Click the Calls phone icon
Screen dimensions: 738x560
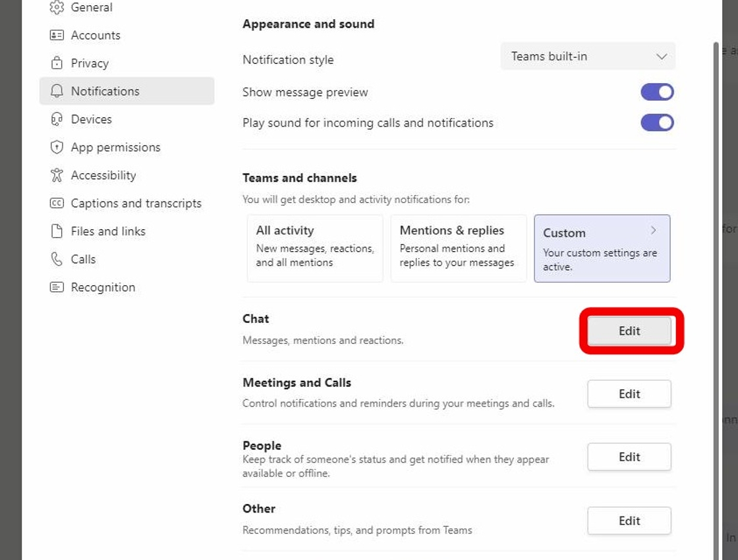coord(57,260)
